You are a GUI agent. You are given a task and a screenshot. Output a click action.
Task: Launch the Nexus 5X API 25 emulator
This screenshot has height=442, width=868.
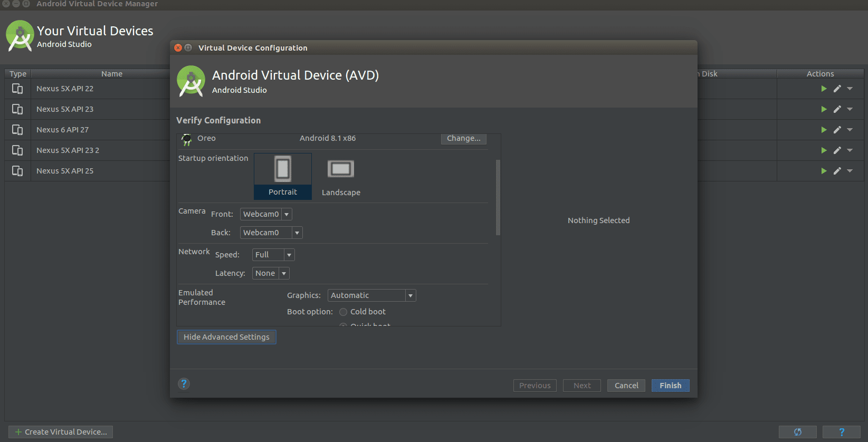click(824, 171)
